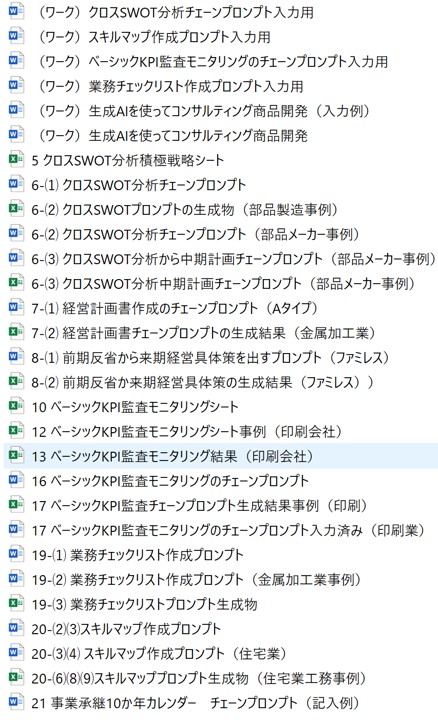
Task: Select file name 20-(2)(3)スキルマップ作成プロンプト
Action: click(126, 629)
